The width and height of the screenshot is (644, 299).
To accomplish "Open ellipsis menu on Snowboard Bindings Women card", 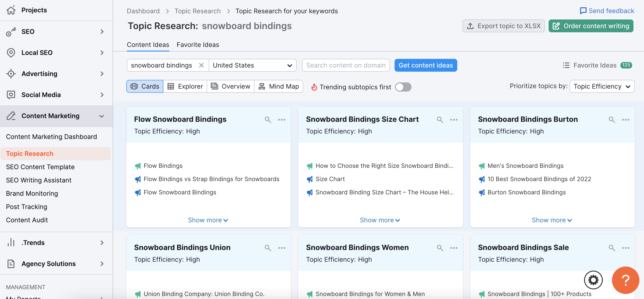I will [454, 248].
